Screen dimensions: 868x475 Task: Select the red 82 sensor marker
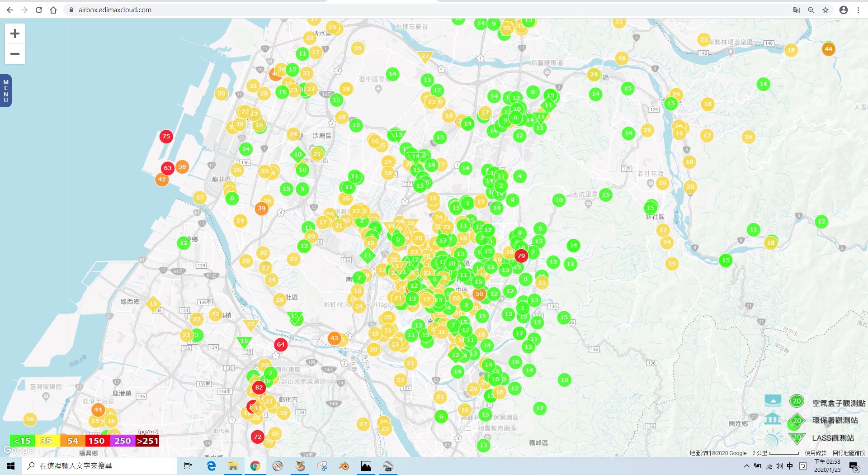[x=259, y=387]
